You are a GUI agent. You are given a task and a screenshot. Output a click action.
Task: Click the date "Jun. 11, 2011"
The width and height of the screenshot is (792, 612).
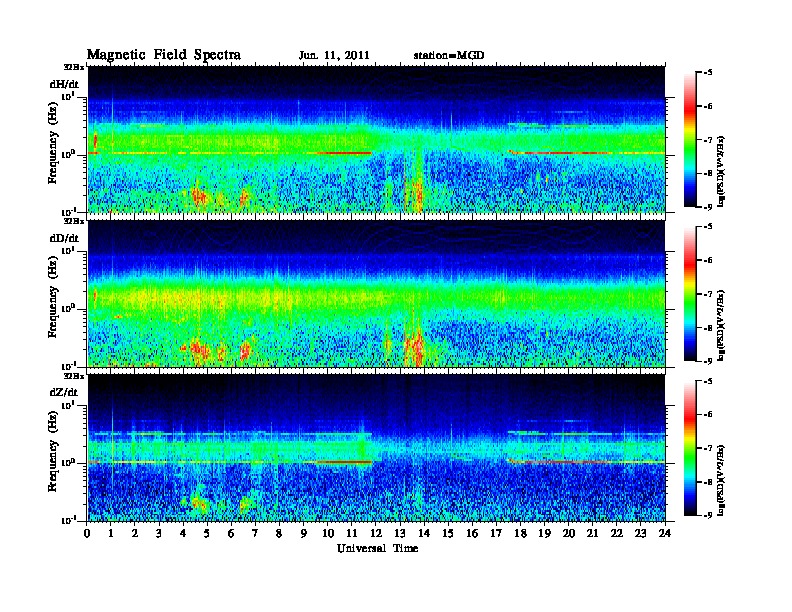tap(334, 56)
